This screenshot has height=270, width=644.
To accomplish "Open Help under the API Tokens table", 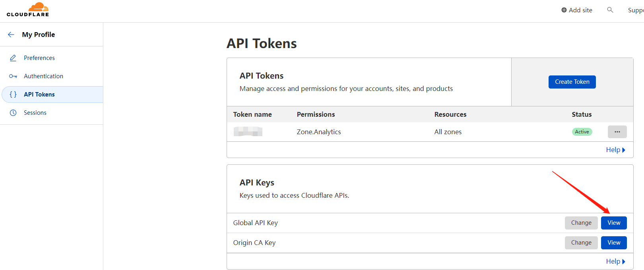I will (x=615, y=150).
